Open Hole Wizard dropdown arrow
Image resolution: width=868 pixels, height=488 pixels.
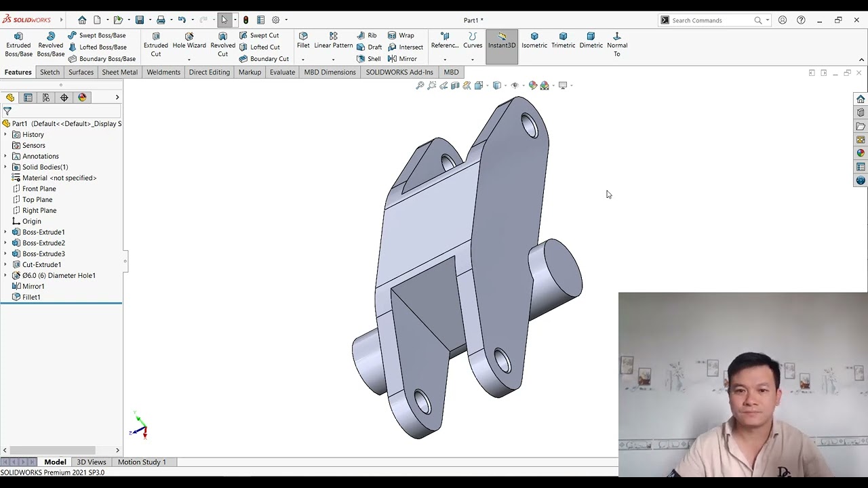189,60
